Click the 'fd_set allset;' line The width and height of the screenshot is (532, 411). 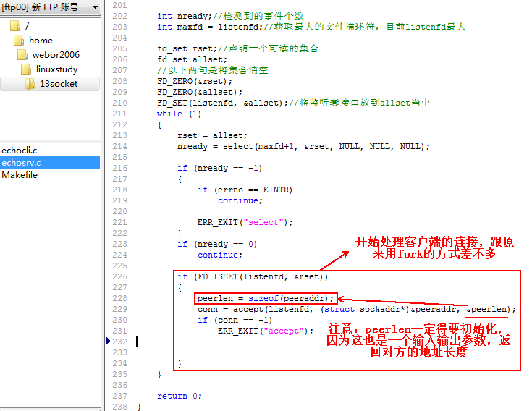click(192, 59)
